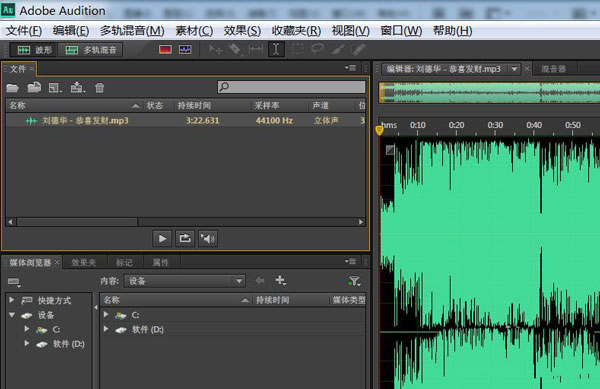Click the New File icon

coord(55,88)
